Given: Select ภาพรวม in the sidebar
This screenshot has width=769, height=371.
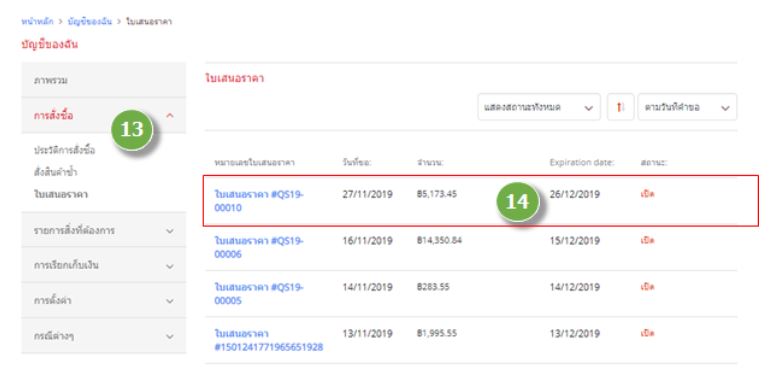Looking at the screenshot, I should (x=103, y=80).
